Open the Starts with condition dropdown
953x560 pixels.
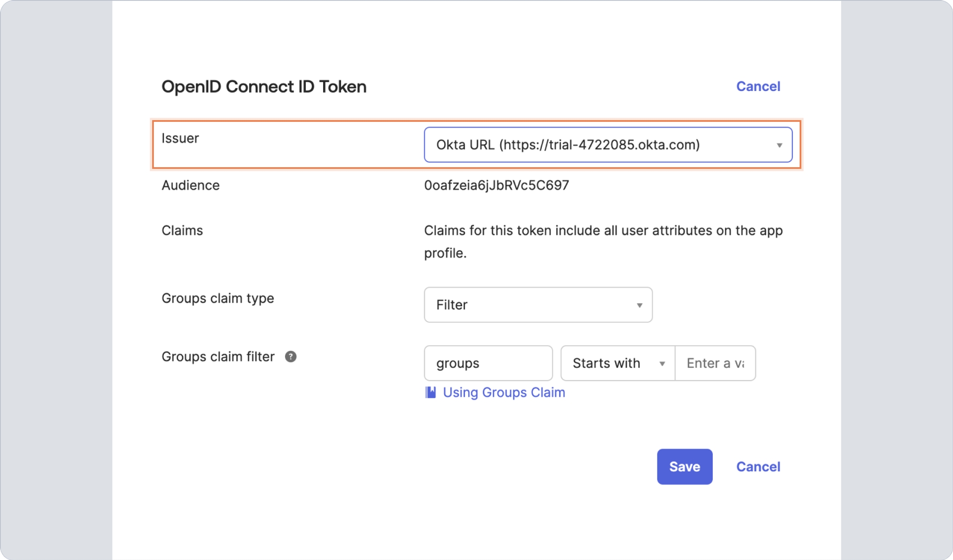click(610, 363)
